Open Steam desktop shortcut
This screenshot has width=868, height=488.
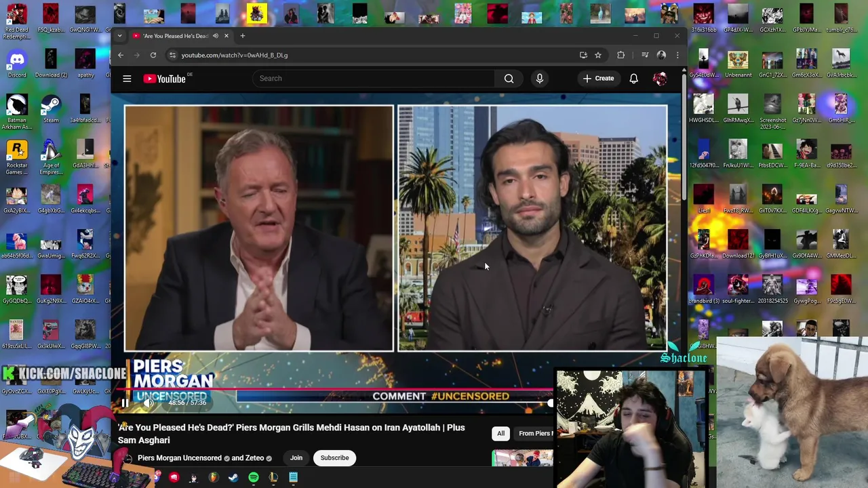[51, 109]
